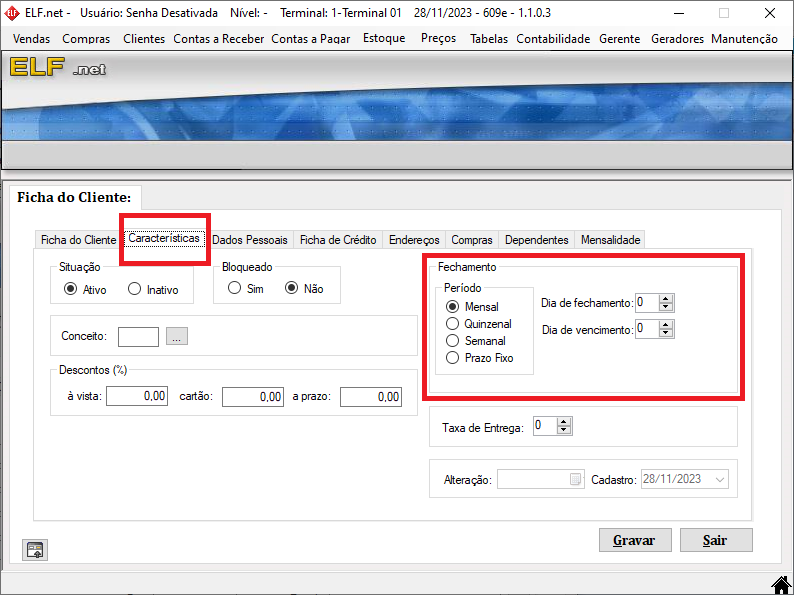Open the Contabilidade menu
Screen dimensions: 794x595
[553, 39]
